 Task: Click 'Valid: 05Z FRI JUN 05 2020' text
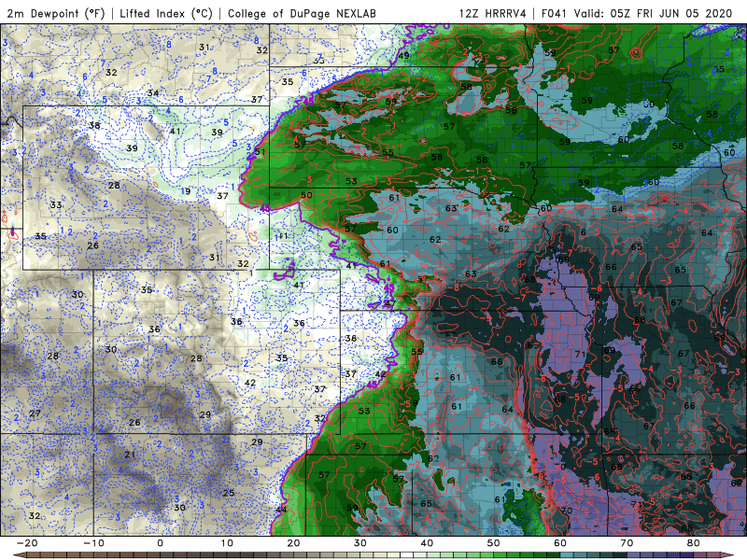[x=653, y=13]
